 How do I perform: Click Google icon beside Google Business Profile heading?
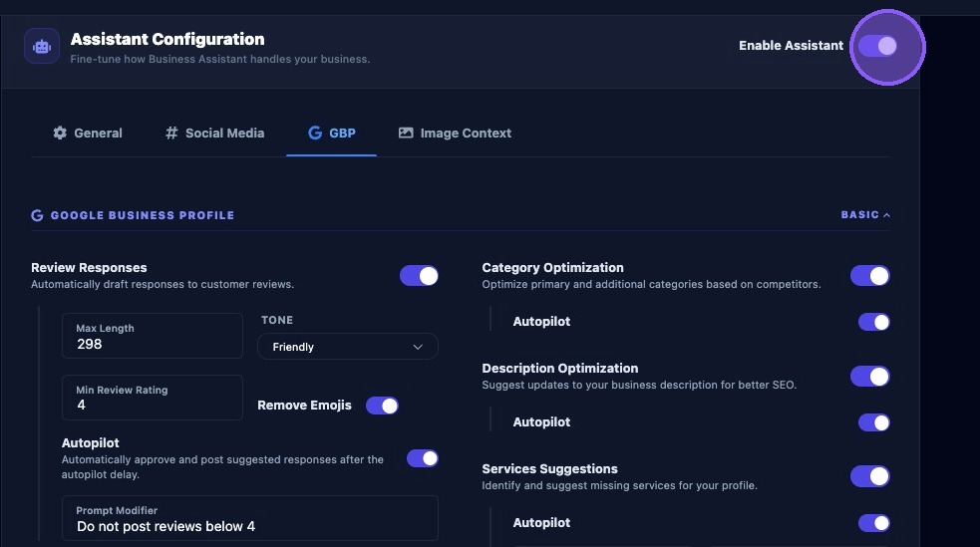(x=37, y=215)
